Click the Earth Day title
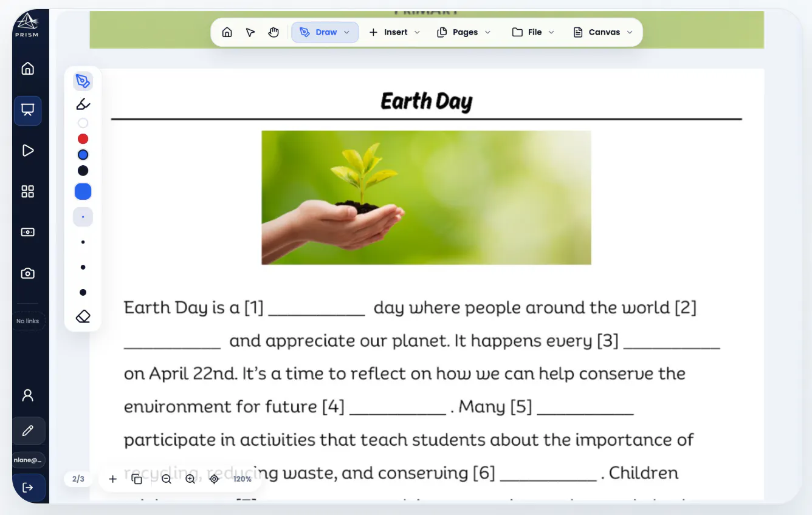Viewport: 812px width, 515px height. [x=426, y=102]
